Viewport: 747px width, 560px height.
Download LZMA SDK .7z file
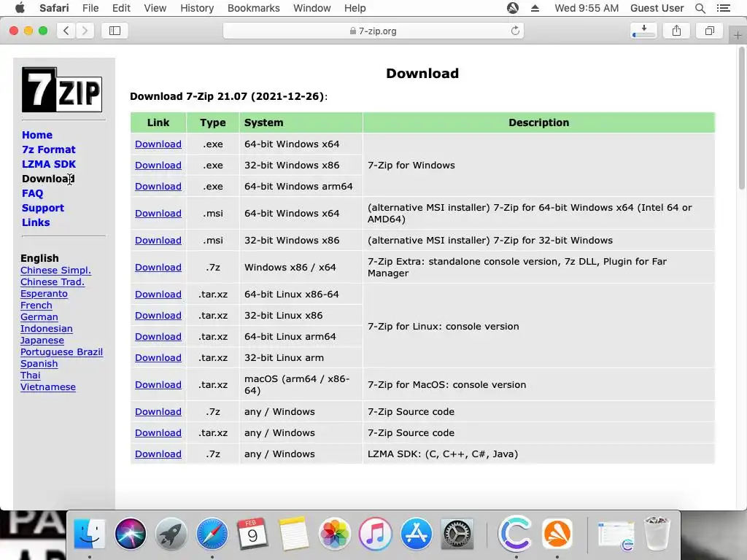pos(158,454)
